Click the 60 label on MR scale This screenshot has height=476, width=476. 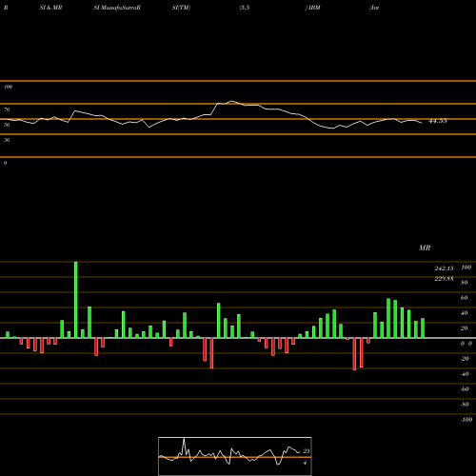tap(465, 298)
